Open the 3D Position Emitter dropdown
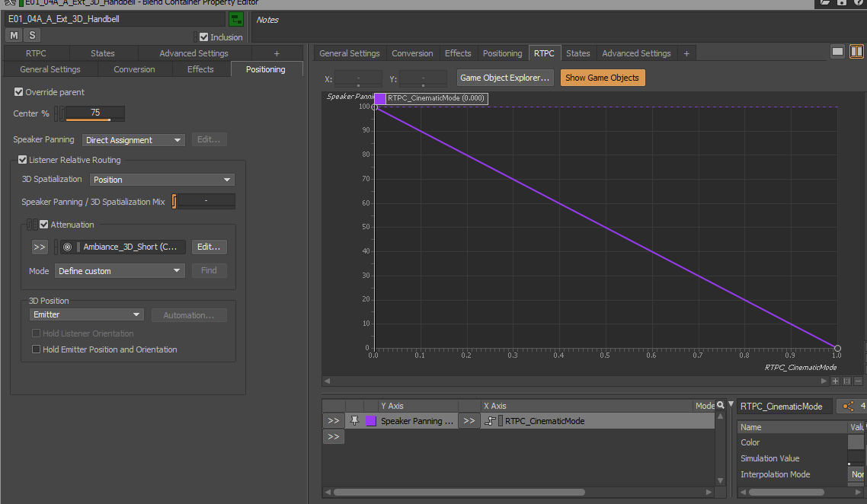The image size is (867, 504). coord(86,314)
